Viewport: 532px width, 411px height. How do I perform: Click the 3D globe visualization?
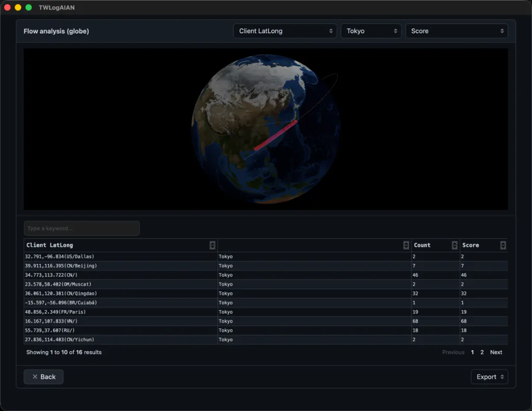pos(265,129)
